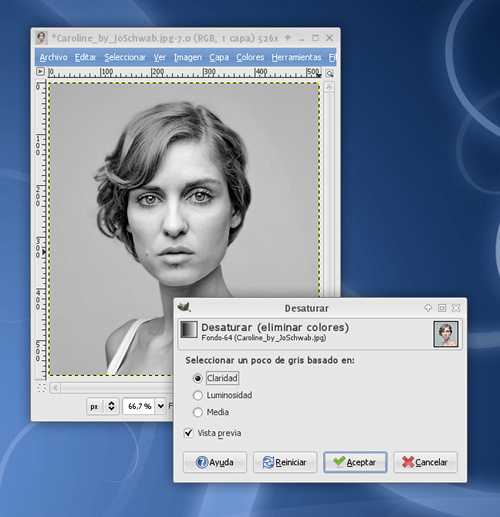Click the horizontal scrollbar left arrow
This screenshot has height=517, width=500.
pyautogui.click(x=55, y=388)
